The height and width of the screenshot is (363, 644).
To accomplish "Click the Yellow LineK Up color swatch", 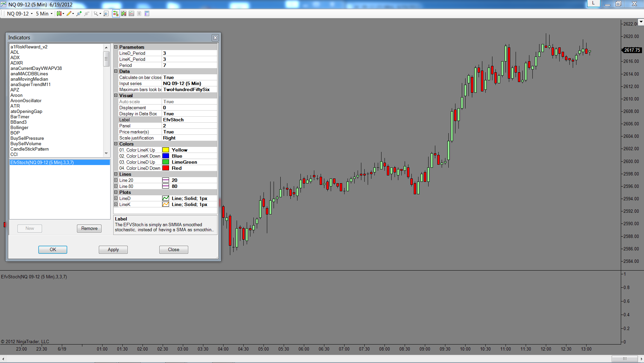I will click(166, 150).
